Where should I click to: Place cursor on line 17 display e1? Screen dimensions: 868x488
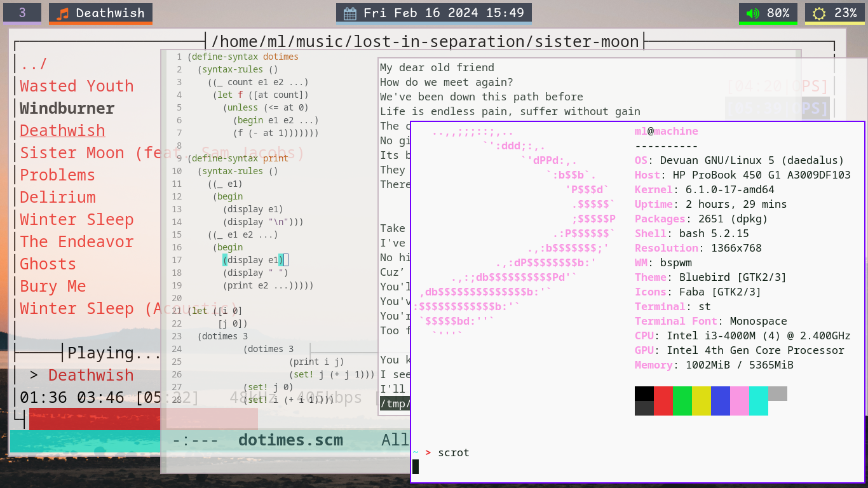[x=253, y=260]
